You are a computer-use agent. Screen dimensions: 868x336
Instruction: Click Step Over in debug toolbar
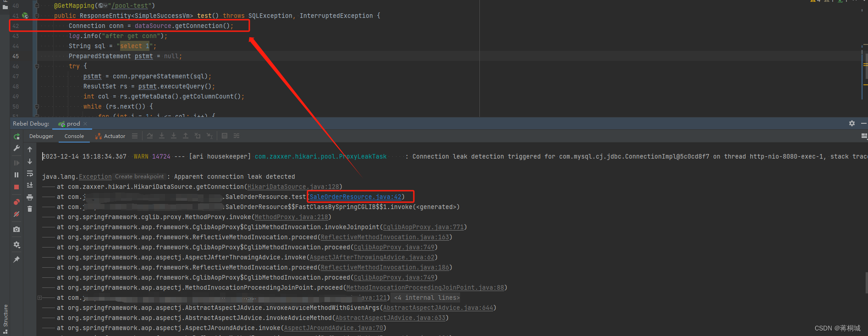click(x=150, y=136)
